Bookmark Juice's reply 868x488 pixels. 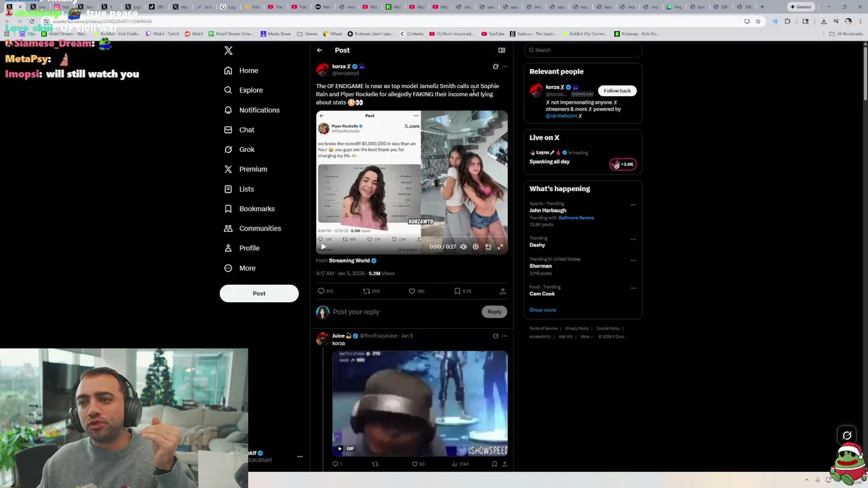[x=494, y=464]
